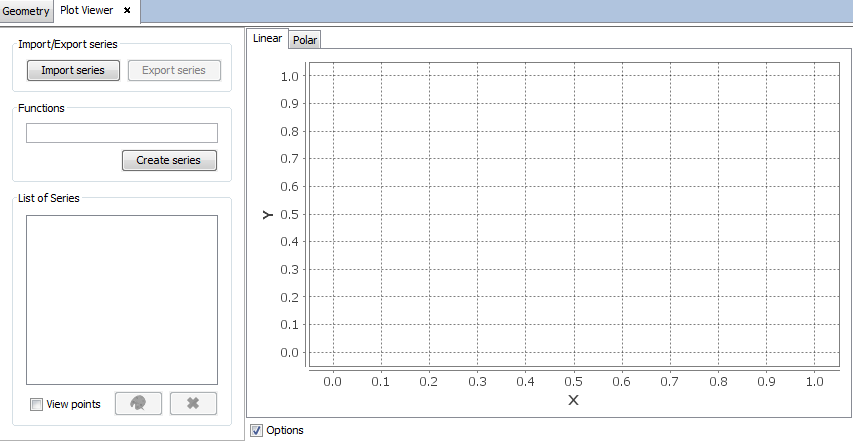Switch to the Geometry tab
Screen dimensions: 853x443
[25, 11]
